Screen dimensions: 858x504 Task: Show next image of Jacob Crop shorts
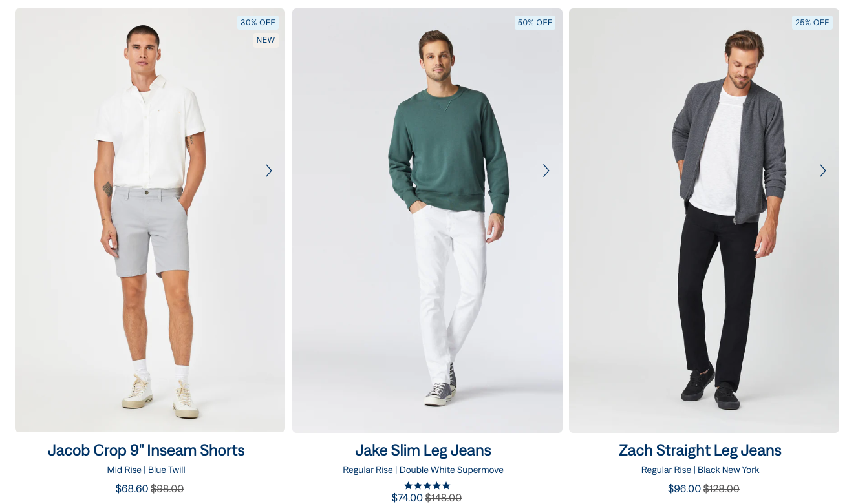point(269,171)
